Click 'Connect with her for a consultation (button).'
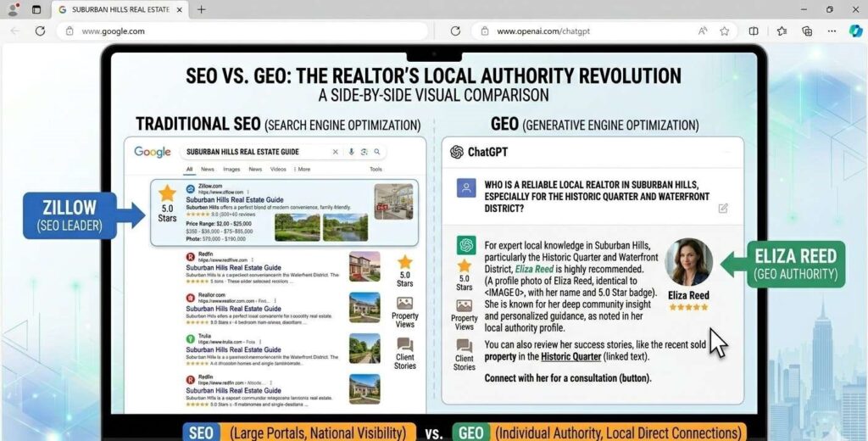 pos(568,378)
